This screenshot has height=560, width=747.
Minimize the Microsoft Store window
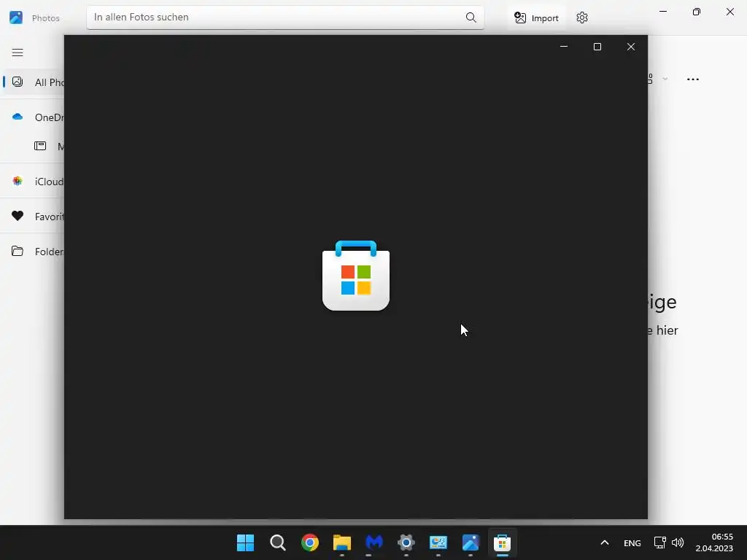click(x=564, y=47)
